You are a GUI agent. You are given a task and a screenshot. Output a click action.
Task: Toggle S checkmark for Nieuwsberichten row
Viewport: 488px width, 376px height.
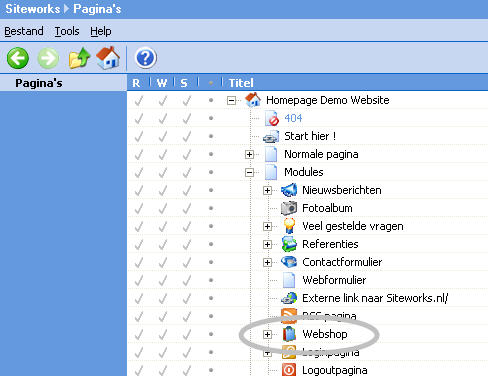pyautogui.click(x=186, y=190)
